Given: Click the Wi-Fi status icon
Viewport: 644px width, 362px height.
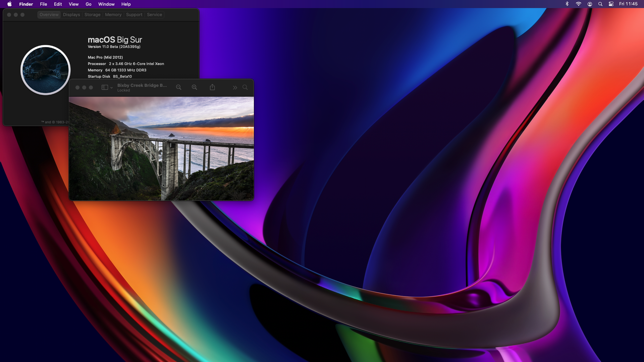Looking at the screenshot, I should (579, 4).
